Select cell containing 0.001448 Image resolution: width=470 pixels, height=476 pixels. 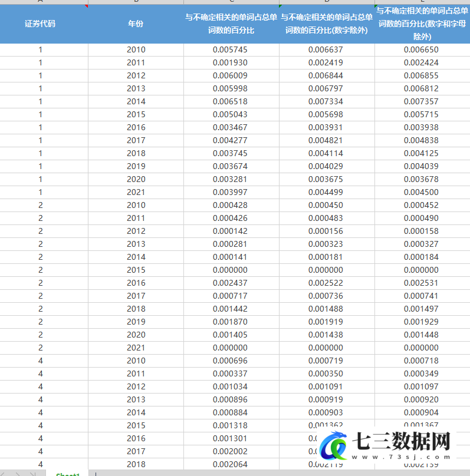click(x=422, y=335)
